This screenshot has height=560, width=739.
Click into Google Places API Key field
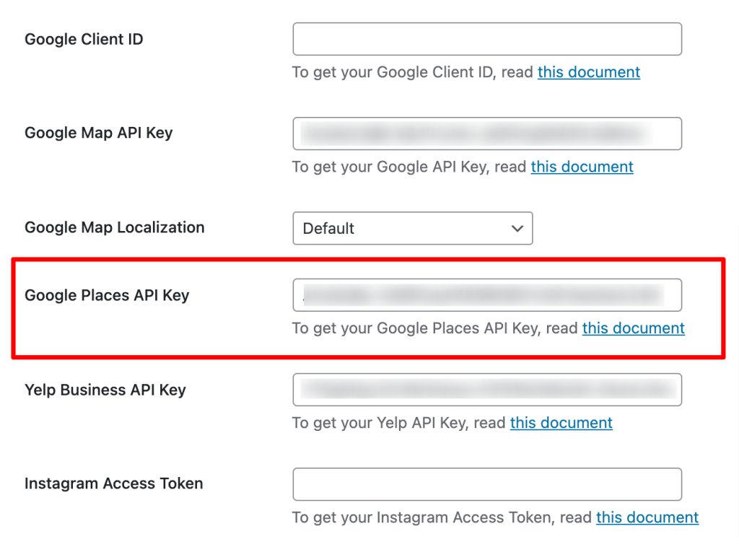(x=487, y=294)
